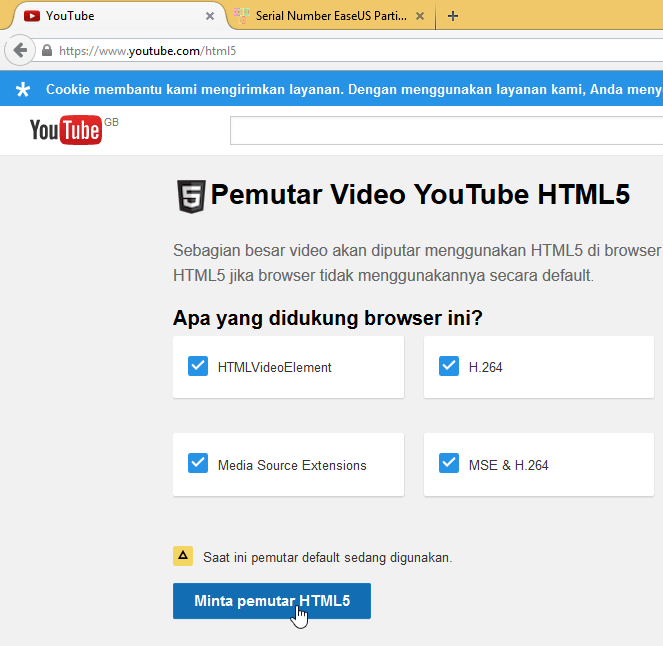Toggle the H.264 checkbox
663x646 pixels.
(x=449, y=366)
